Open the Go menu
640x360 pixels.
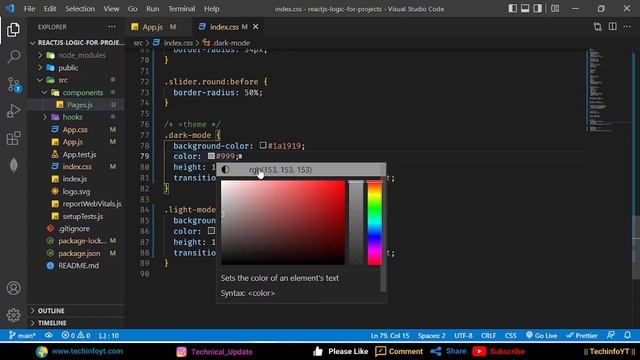[132, 9]
